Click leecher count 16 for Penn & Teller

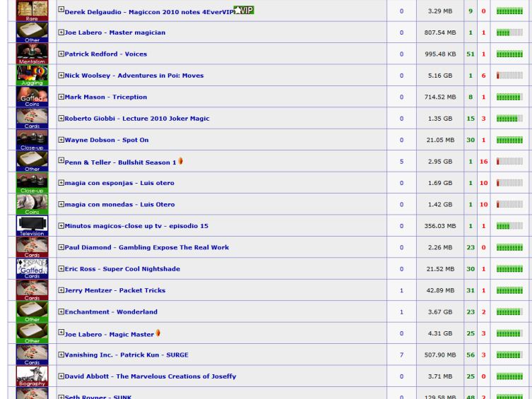(483, 162)
